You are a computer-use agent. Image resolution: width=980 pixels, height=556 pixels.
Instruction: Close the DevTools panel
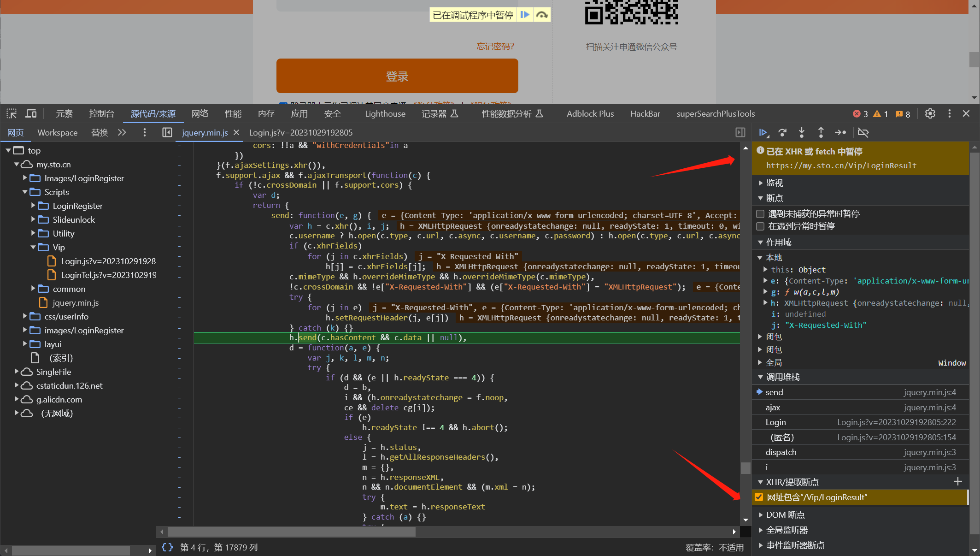[966, 114]
